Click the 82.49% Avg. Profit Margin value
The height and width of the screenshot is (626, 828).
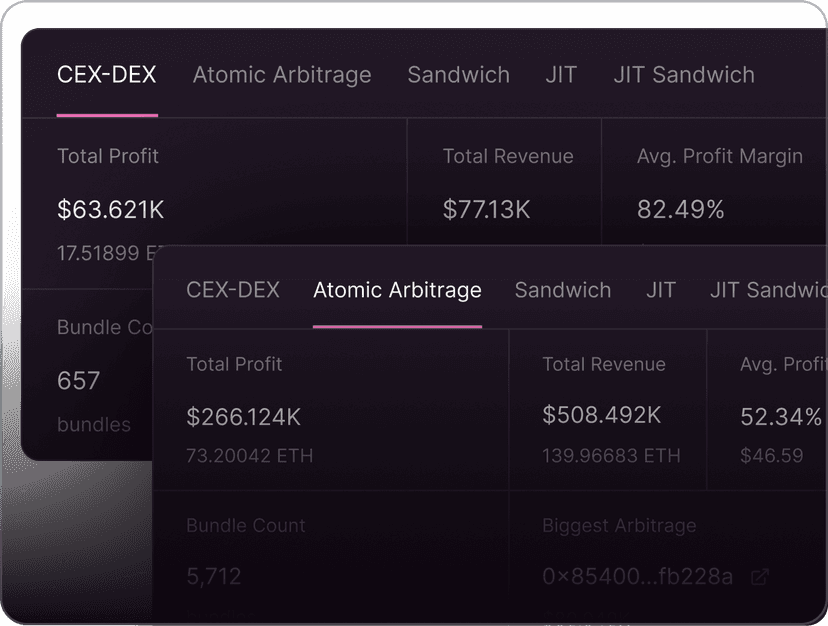(x=680, y=209)
